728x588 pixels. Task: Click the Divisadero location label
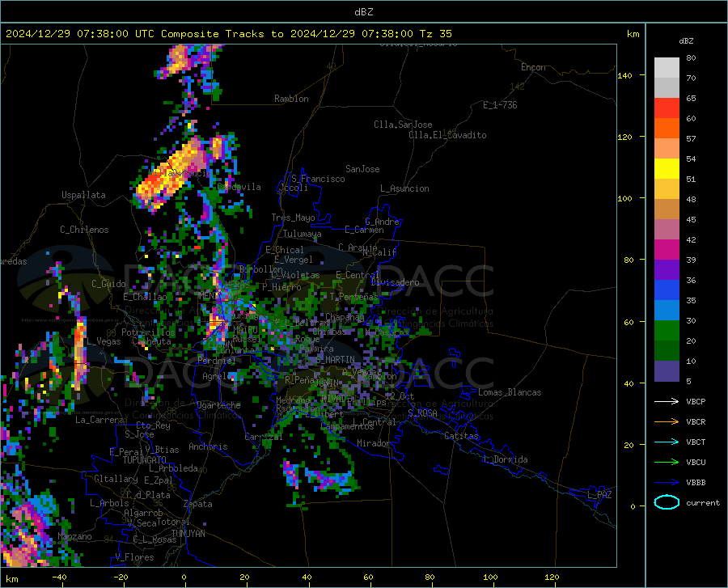(395, 282)
